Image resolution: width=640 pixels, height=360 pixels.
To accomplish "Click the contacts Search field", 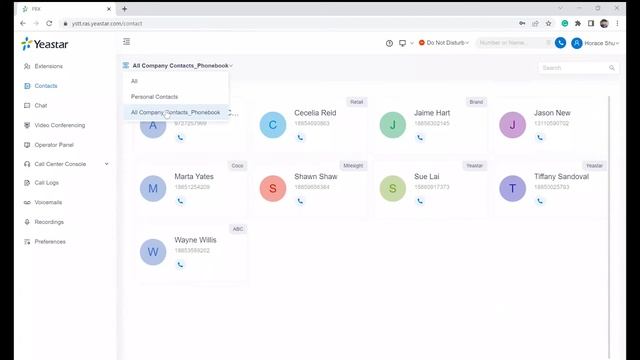I will pos(578,68).
